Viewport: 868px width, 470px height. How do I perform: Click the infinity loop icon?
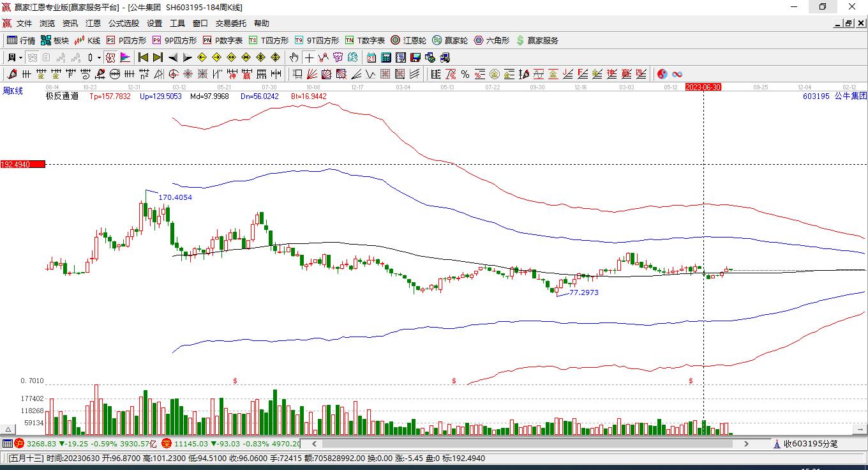[x=677, y=74]
